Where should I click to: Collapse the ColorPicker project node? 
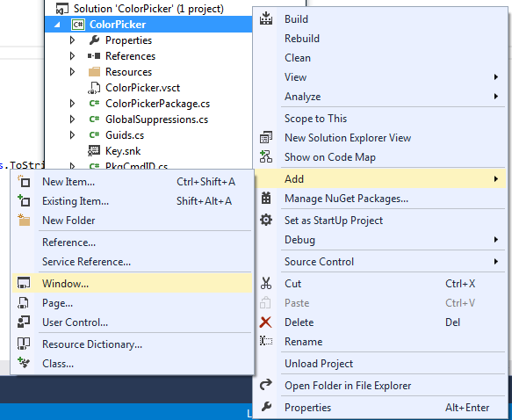point(57,25)
